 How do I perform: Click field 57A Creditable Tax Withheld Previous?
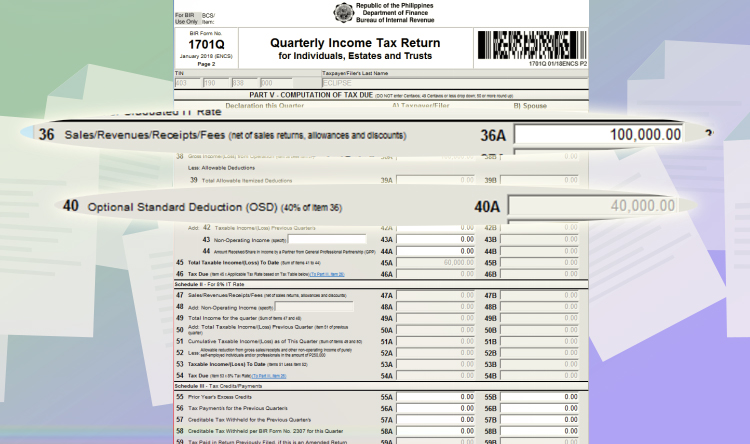[x=436, y=420]
